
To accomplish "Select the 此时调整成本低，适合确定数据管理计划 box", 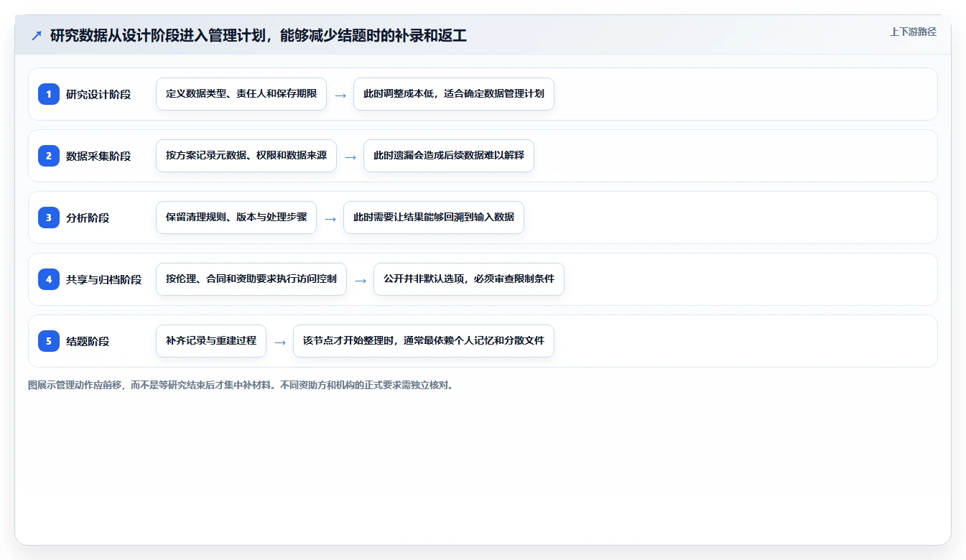I will pos(454,93).
